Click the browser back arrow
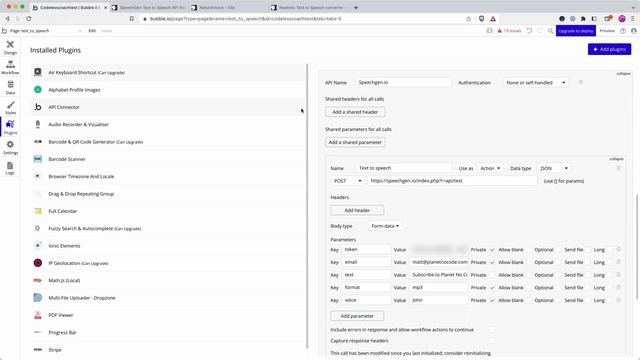 7,19
